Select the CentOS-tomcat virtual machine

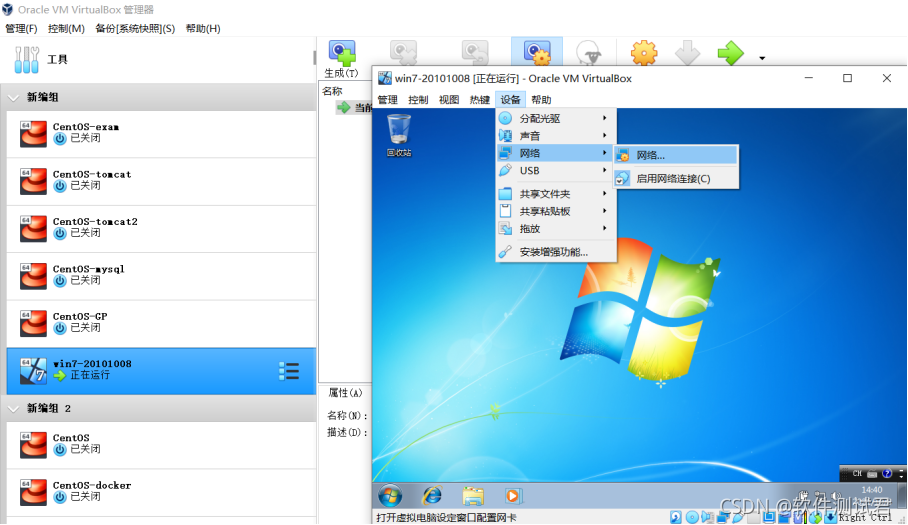pos(161,181)
